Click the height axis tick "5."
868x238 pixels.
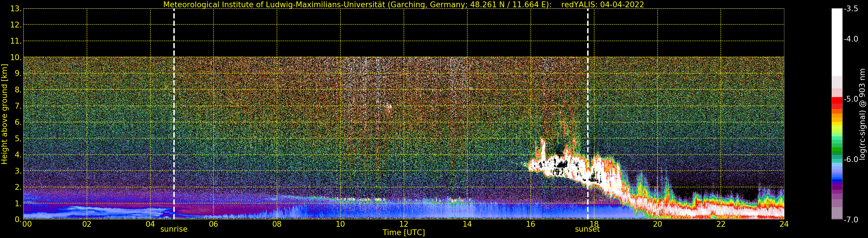coord(18,138)
